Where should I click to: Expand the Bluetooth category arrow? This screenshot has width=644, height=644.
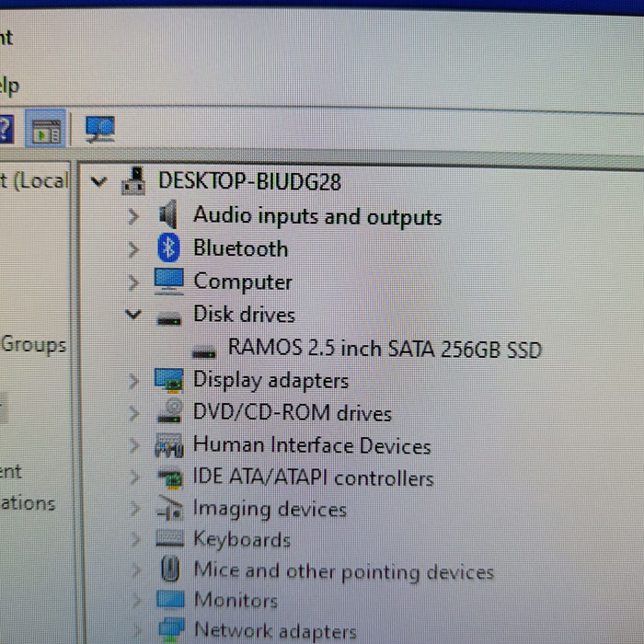point(134,249)
